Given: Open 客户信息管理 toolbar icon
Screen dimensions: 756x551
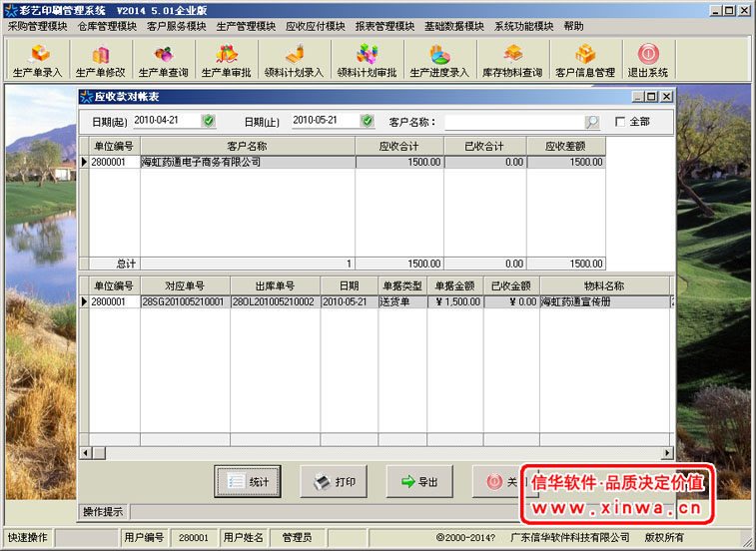Looking at the screenshot, I should 584,61.
